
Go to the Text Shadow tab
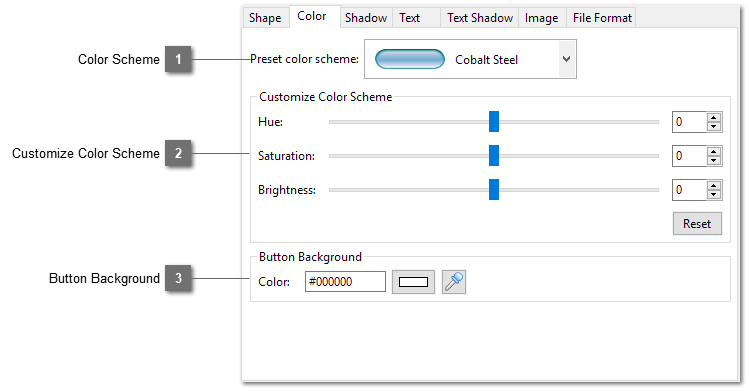[480, 18]
